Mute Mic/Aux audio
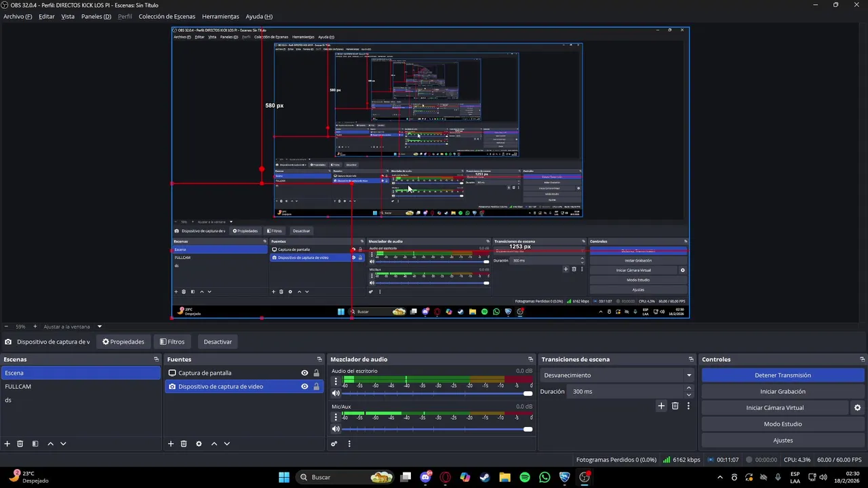Image resolution: width=868 pixels, height=488 pixels. (336, 429)
